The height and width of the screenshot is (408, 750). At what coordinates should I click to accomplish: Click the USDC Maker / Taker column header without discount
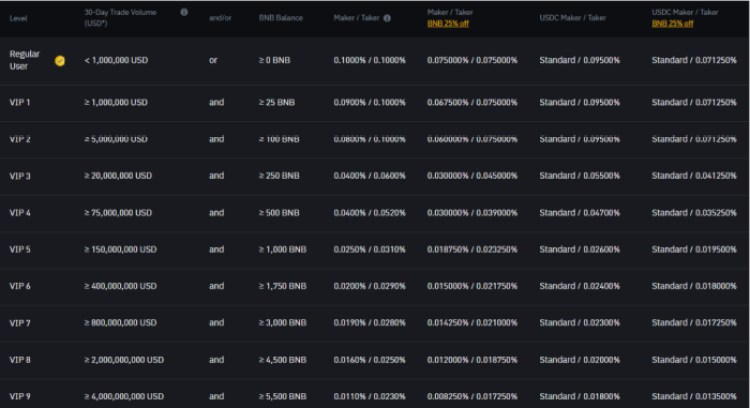click(x=573, y=18)
